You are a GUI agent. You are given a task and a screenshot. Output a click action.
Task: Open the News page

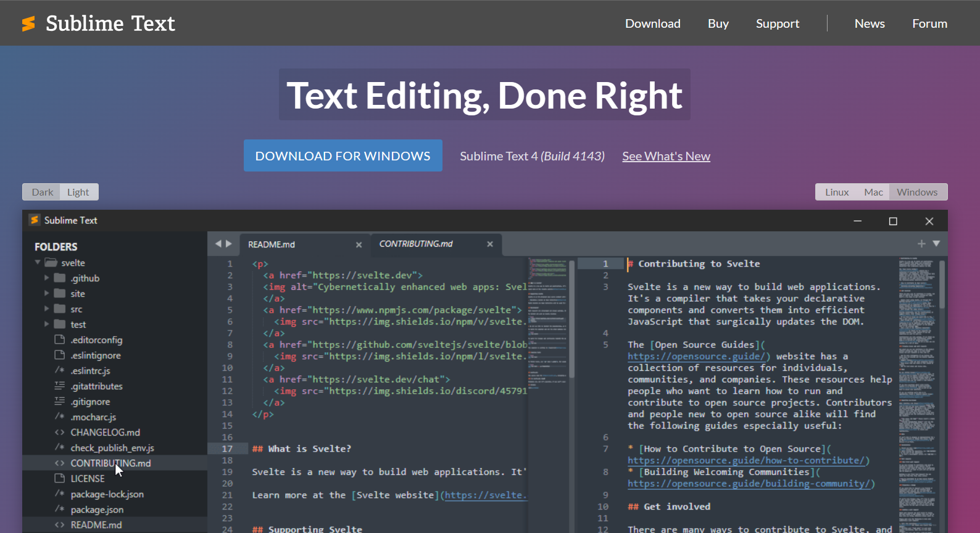(x=870, y=23)
